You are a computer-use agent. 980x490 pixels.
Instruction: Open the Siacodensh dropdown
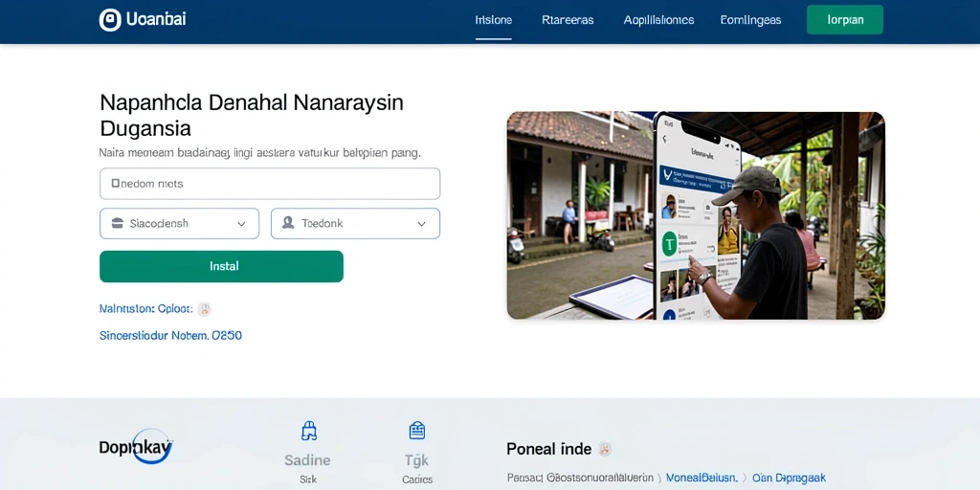179,223
